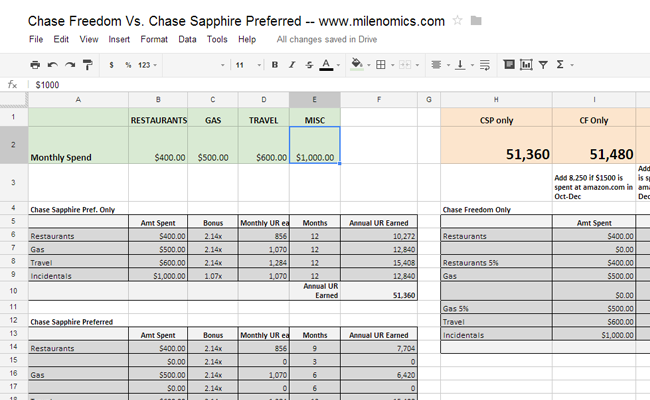Toggle text wrapping
The height and width of the screenshot is (400, 650).
pyautogui.click(x=485, y=65)
